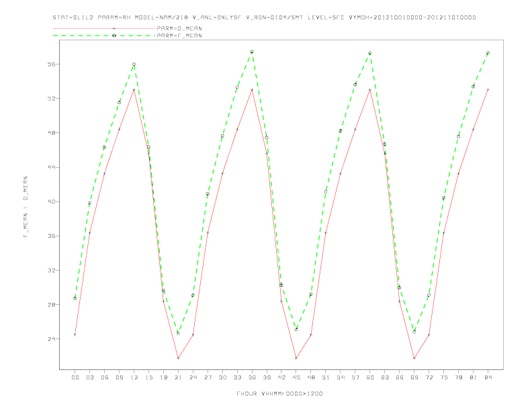Click the x-axis tick label 57

point(355,377)
